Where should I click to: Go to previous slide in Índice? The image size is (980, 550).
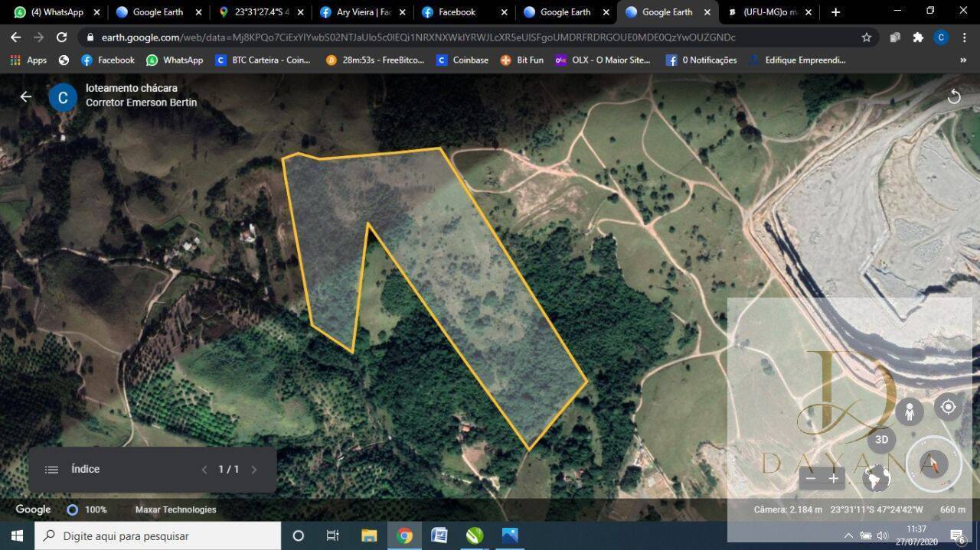click(x=204, y=470)
